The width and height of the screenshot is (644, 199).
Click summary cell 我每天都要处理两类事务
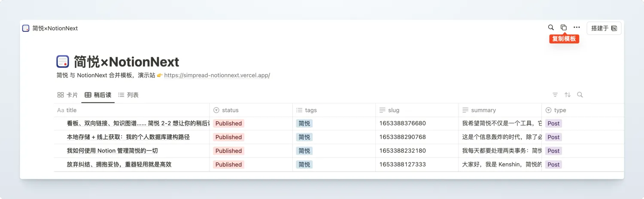coord(500,151)
